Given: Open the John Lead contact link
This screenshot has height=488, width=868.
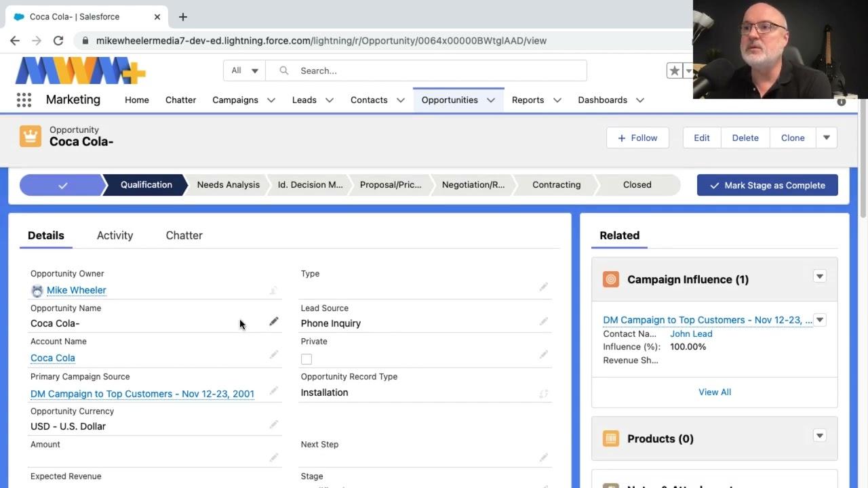Looking at the screenshot, I should [x=691, y=333].
